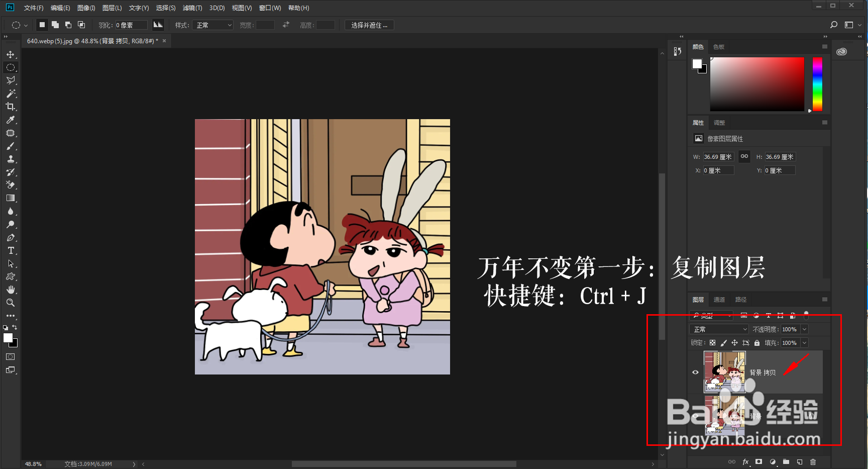Viewport: 868px width, 469px height.
Task: Select the Spot Healing Brush tool
Action: 11,133
